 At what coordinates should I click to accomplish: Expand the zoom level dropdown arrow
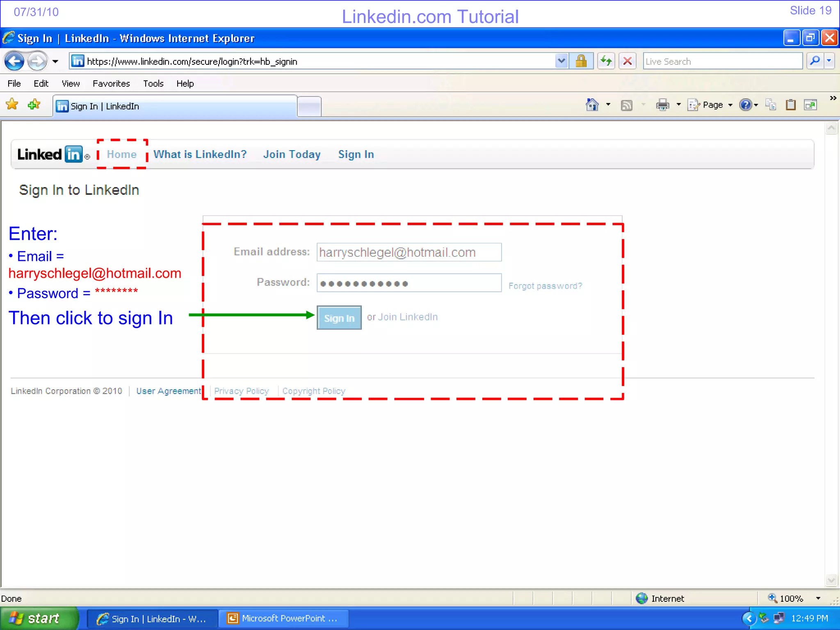[818, 598]
